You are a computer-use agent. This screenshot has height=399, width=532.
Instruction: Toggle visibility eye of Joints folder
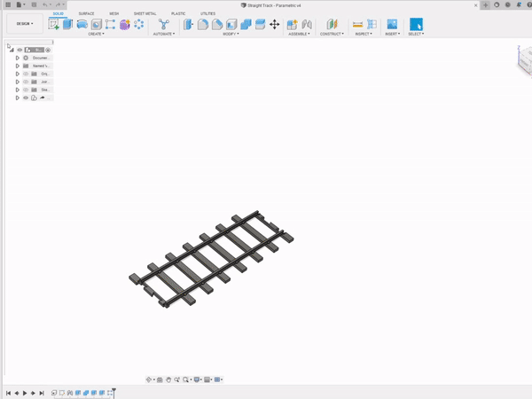pos(26,82)
